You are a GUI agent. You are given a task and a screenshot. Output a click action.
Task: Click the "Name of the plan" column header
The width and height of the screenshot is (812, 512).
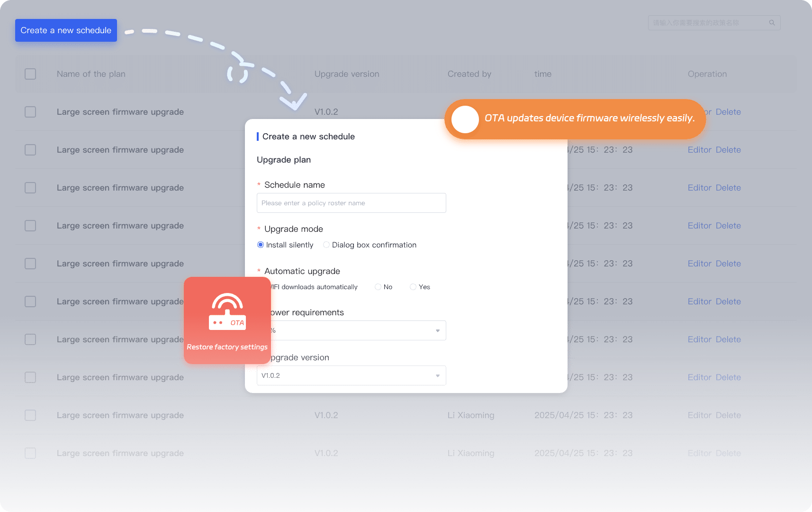[x=90, y=74]
